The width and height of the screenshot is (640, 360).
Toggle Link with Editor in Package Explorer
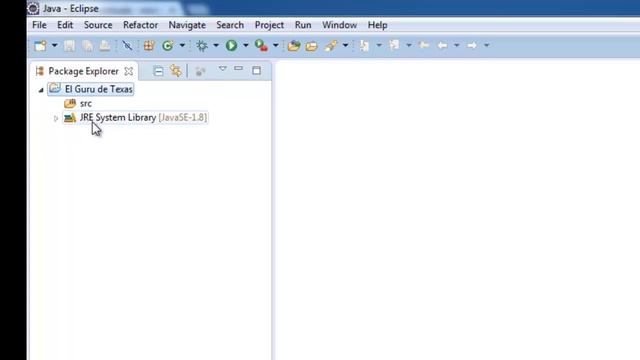tap(176, 71)
